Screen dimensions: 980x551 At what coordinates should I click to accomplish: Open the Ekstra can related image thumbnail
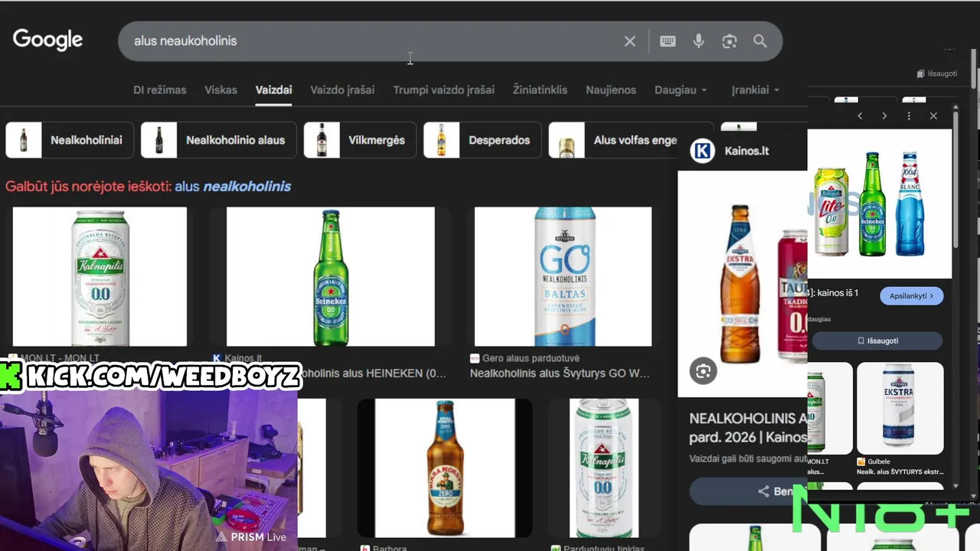[900, 408]
